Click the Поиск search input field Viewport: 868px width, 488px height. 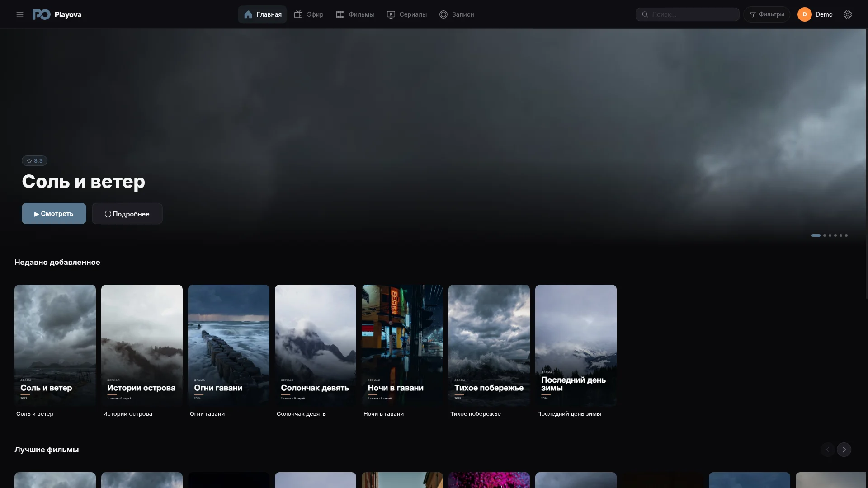pos(688,14)
